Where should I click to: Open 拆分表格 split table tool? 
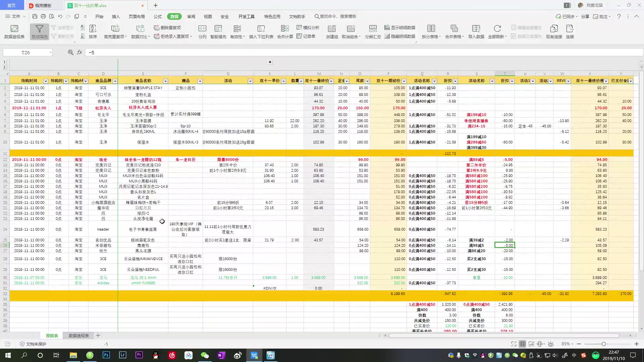click(x=431, y=32)
